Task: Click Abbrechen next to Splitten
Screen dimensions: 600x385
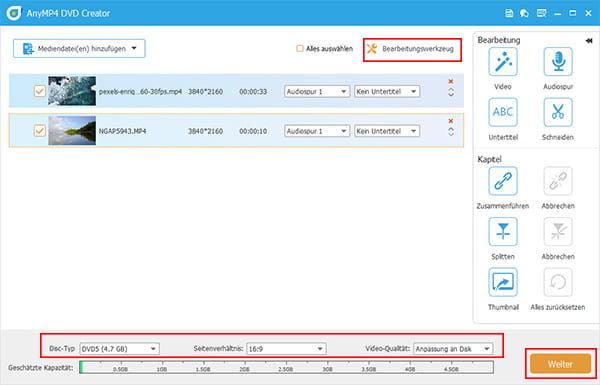Action: [x=558, y=232]
